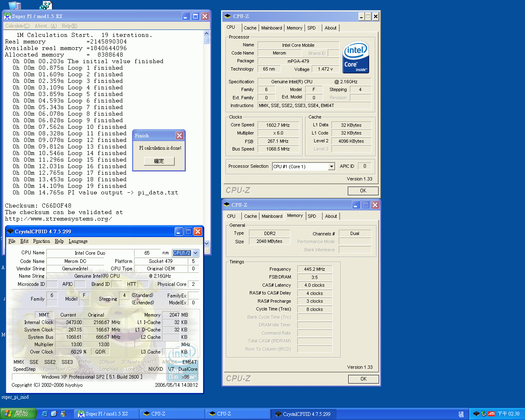The height and width of the screenshot is (420, 525).
Task: Click OK in the Memory CPU-Z window
Action: click(363, 379)
